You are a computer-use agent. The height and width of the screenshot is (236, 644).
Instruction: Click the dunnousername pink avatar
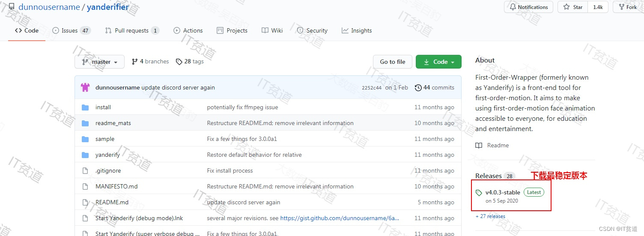coord(85,87)
